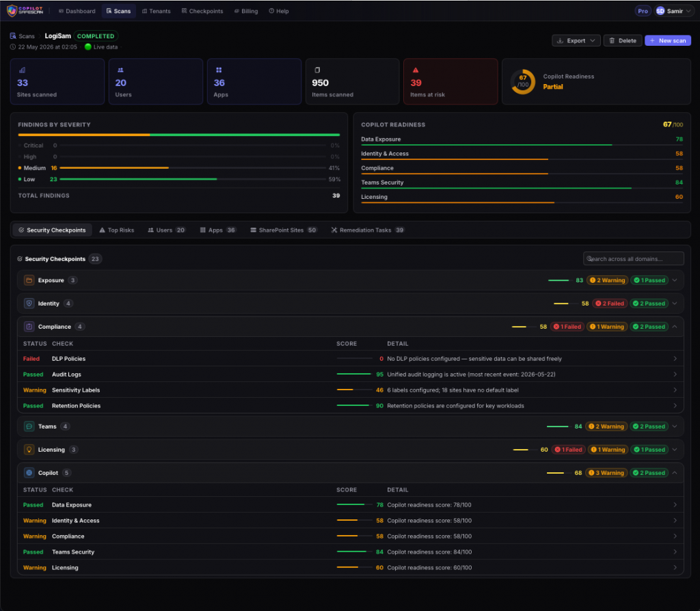Click the Exposure category folder icon
The image size is (700, 611).
(29, 280)
